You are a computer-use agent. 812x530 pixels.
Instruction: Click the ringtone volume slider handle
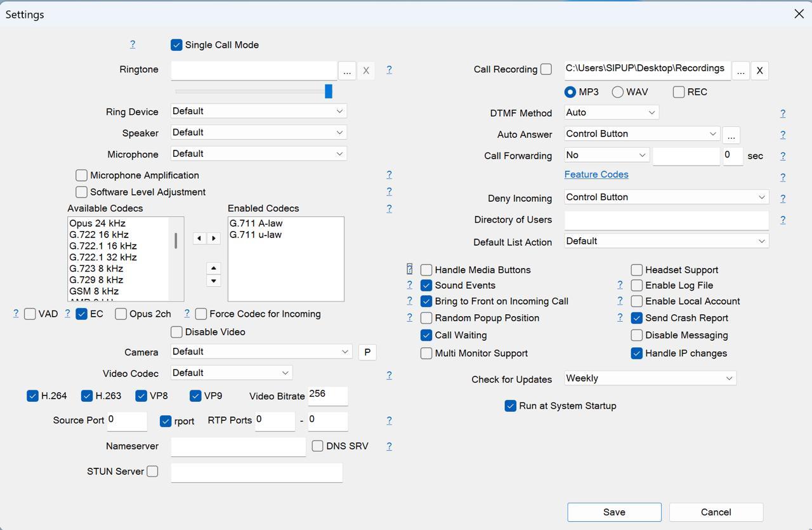(329, 91)
